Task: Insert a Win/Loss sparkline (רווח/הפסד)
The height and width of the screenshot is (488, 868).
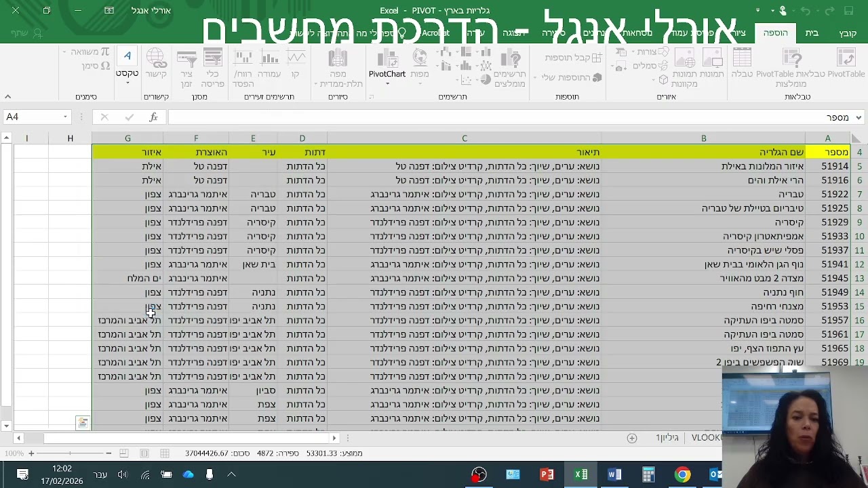Action: (243, 68)
